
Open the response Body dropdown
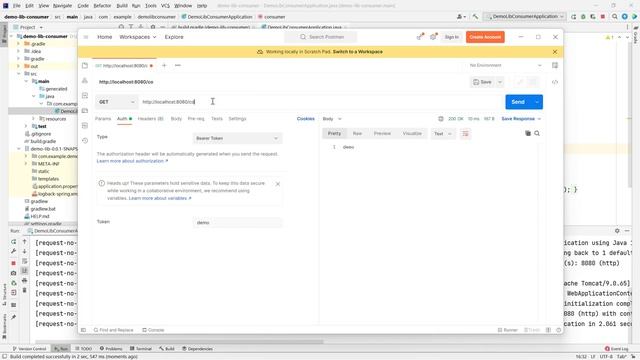(x=332, y=119)
